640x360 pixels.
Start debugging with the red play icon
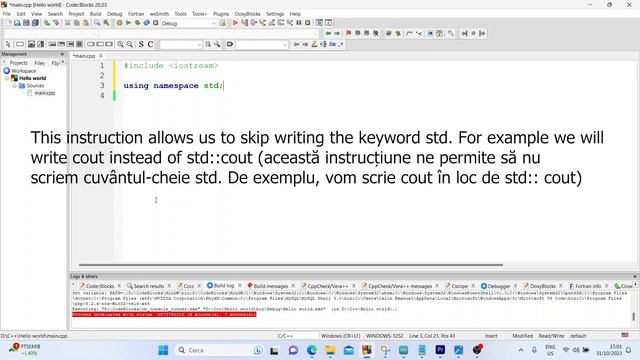[235, 23]
